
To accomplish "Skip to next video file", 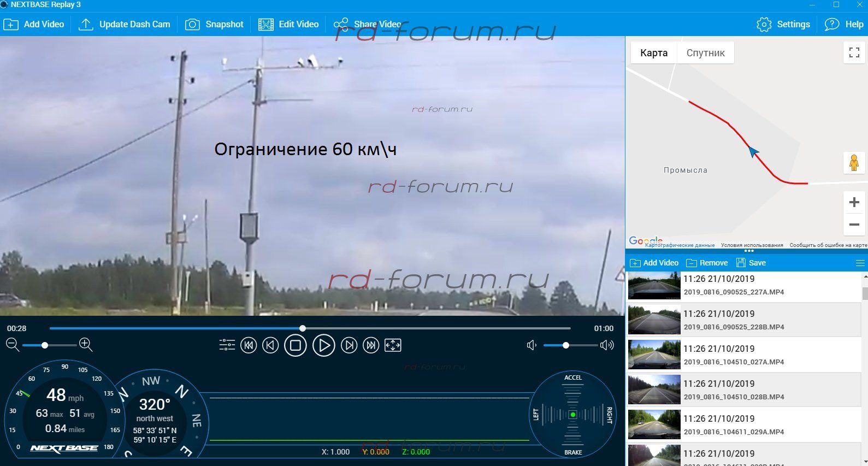I will click(x=371, y=345).
